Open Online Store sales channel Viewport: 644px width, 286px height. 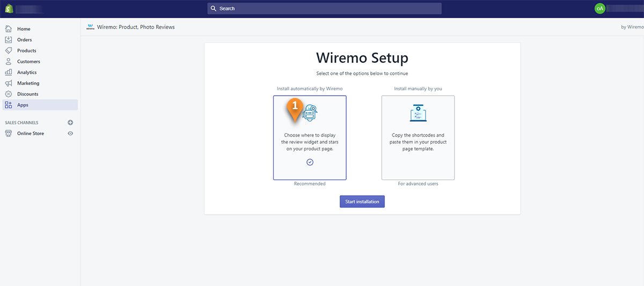[31, 133]
